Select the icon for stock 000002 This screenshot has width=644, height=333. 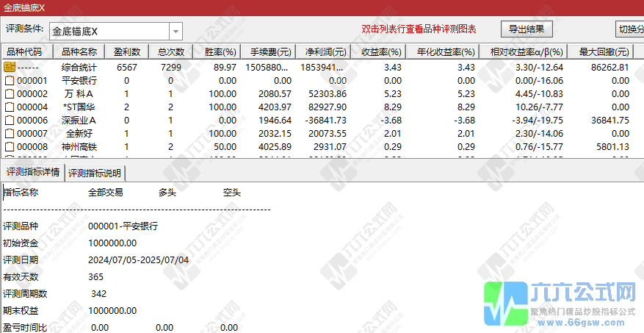[10, 94]
